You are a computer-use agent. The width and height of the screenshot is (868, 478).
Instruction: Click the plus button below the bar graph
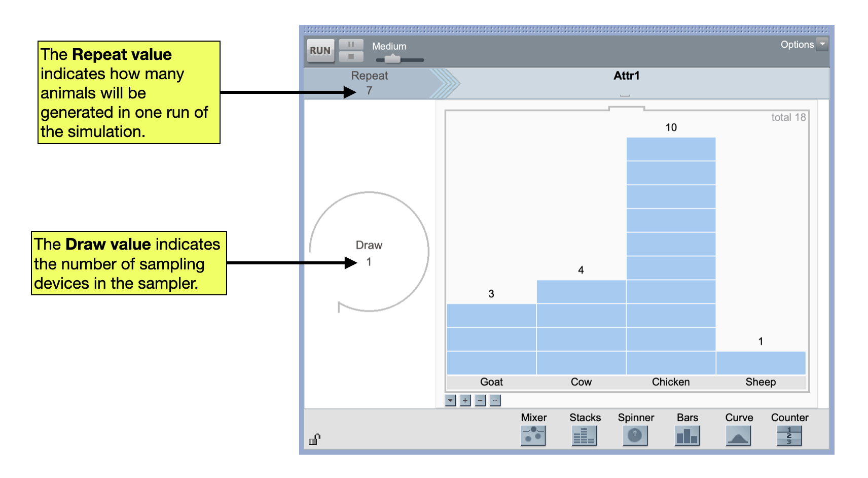[x=465, y=400]
